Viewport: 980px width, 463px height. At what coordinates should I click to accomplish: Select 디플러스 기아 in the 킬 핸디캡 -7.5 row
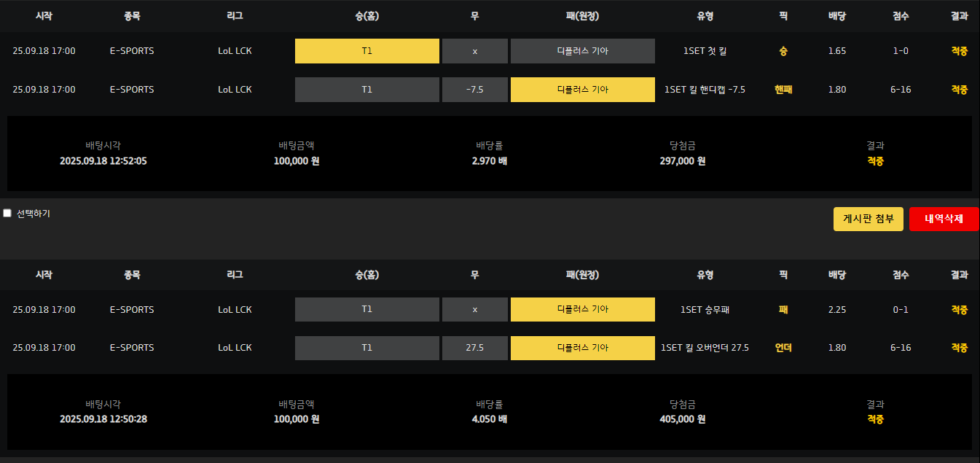[x=582, y=90]
